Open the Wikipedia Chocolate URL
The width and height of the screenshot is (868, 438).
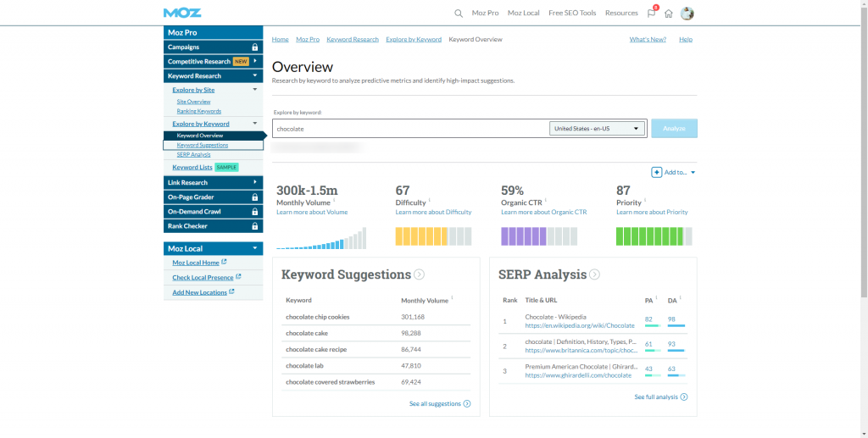click(580, 325)
